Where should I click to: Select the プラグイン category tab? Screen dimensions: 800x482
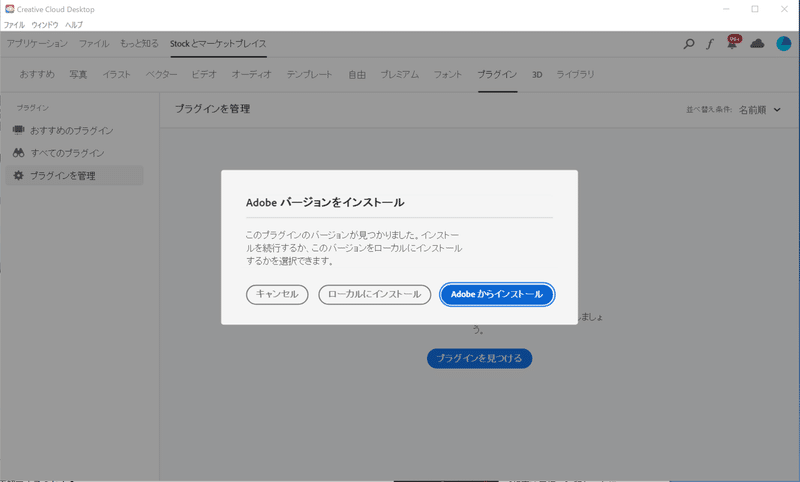(x=497, y=74)
